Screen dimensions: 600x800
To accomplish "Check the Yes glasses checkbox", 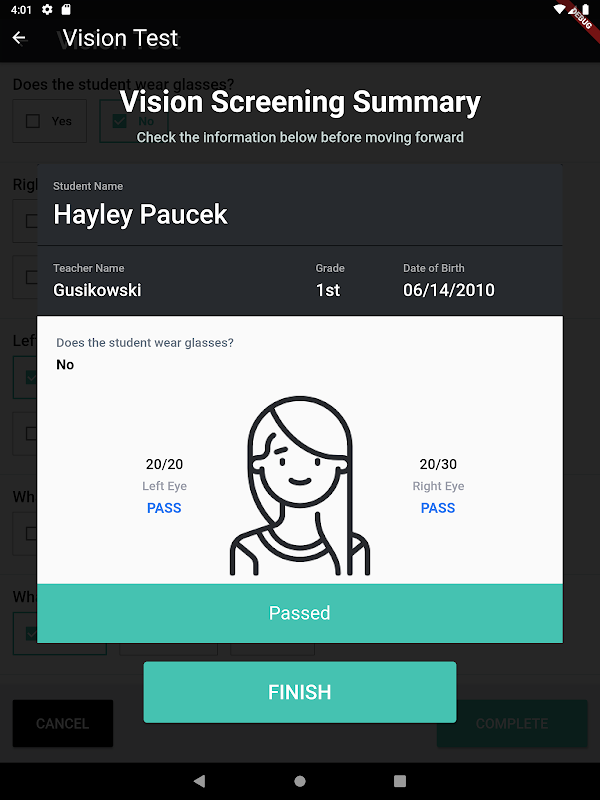I will tap(33, 121).
